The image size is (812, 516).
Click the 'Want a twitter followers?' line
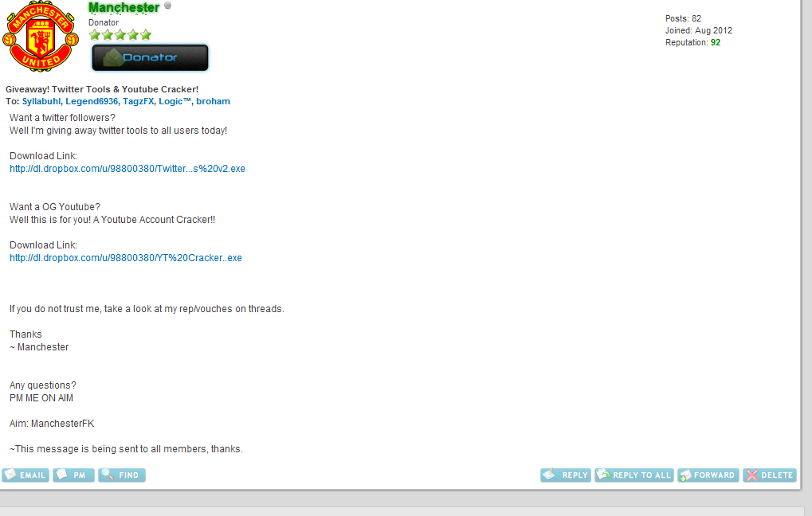(62, 118)
